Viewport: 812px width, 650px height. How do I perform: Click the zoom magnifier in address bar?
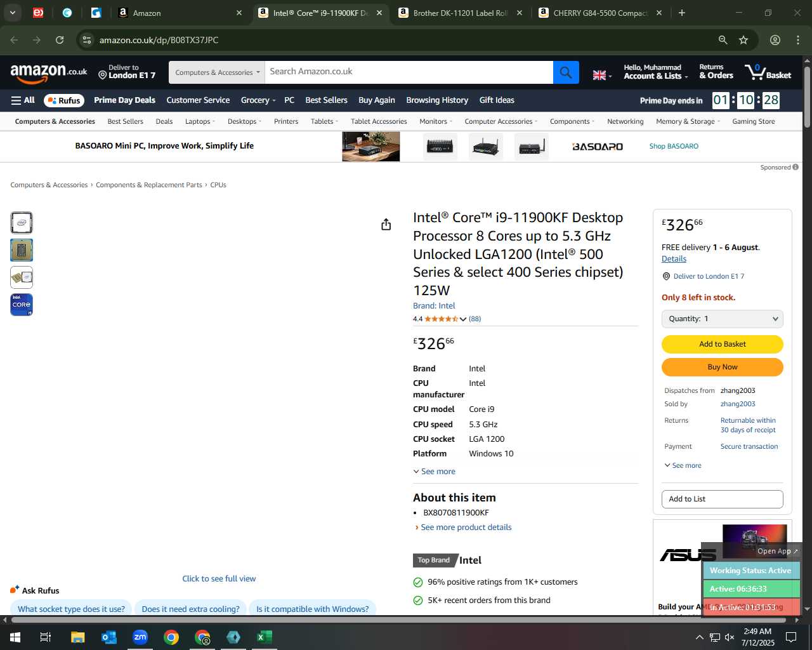pyautogui.click(x=723, y=40)
